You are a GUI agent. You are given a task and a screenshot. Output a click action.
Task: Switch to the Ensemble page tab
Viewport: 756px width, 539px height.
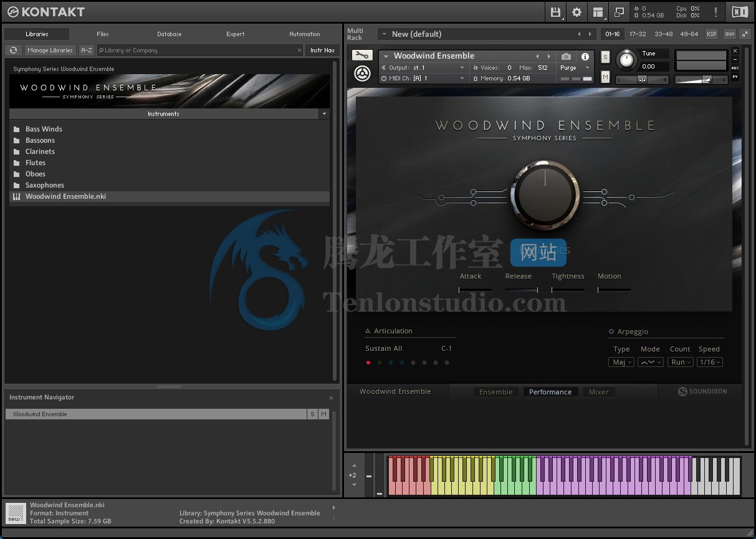(x=496, y=392)
